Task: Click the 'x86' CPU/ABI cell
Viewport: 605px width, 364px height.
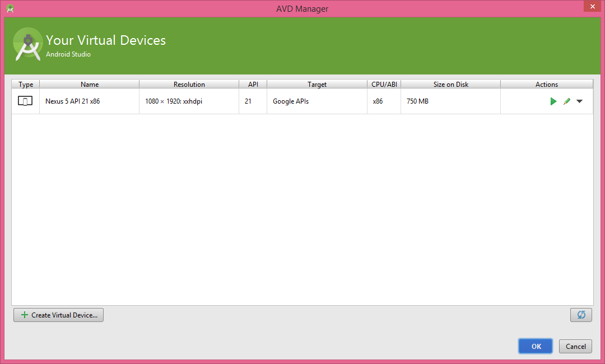Action: [384, 101]
